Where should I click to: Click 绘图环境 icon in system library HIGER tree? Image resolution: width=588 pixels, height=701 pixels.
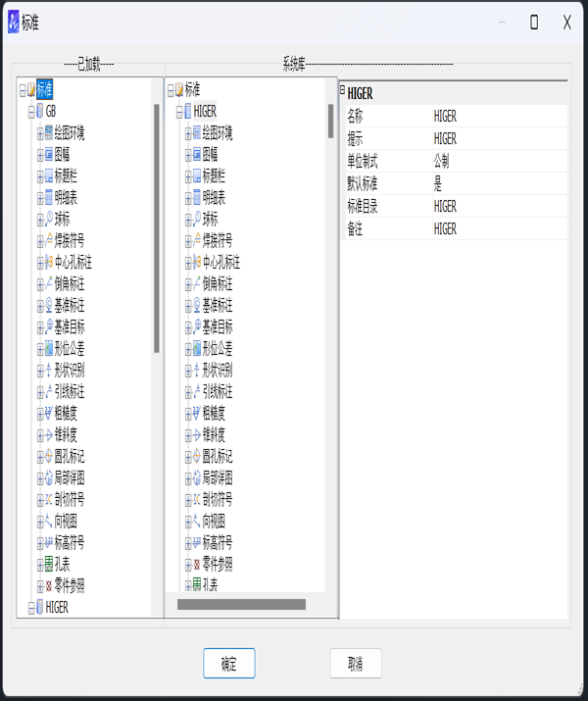[x=197, y=132]
